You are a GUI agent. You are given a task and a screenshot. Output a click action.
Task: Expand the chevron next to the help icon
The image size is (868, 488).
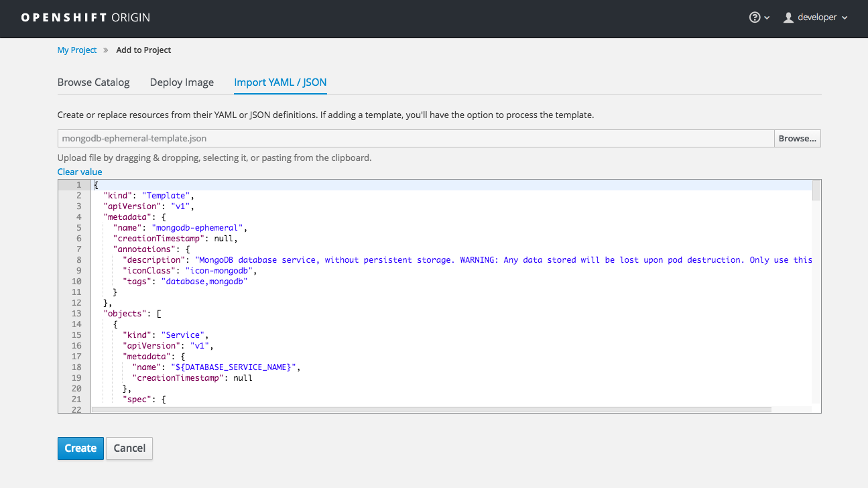[767, 18]
